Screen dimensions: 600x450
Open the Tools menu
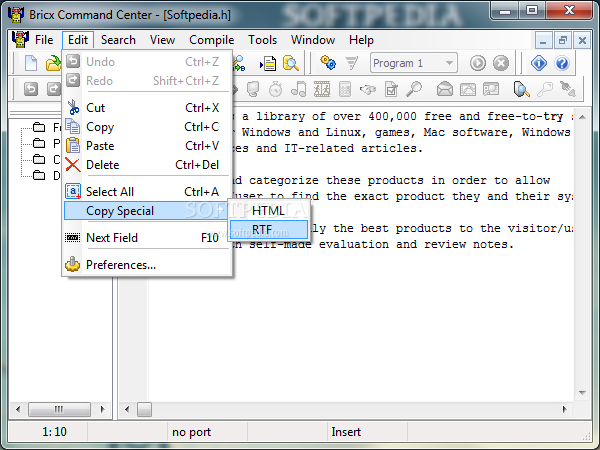pos(262,40)
